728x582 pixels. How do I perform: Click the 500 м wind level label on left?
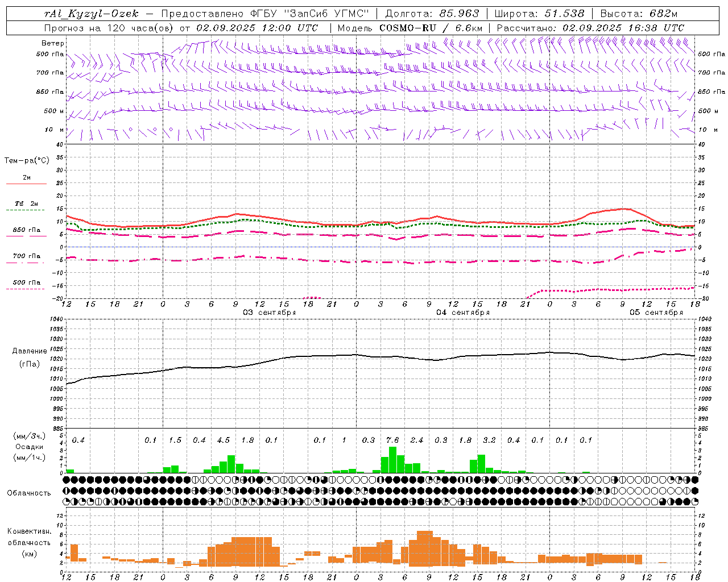[54, 111]
